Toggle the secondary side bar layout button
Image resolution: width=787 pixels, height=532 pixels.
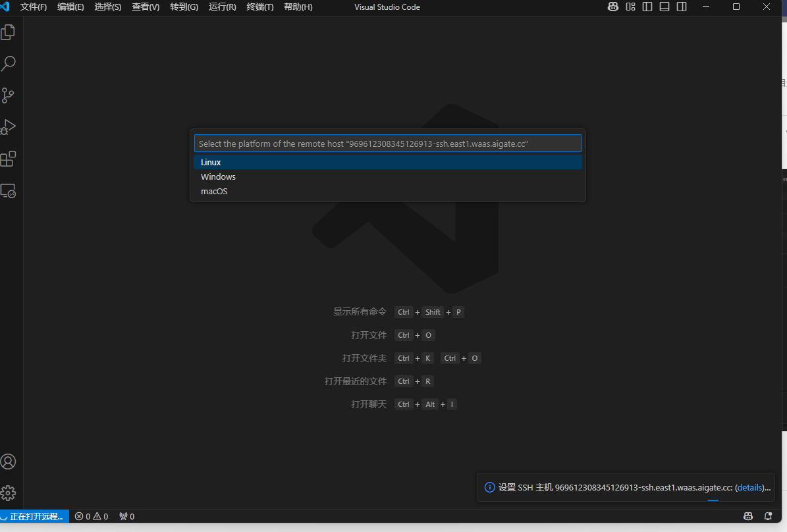(x=682, y=7)
